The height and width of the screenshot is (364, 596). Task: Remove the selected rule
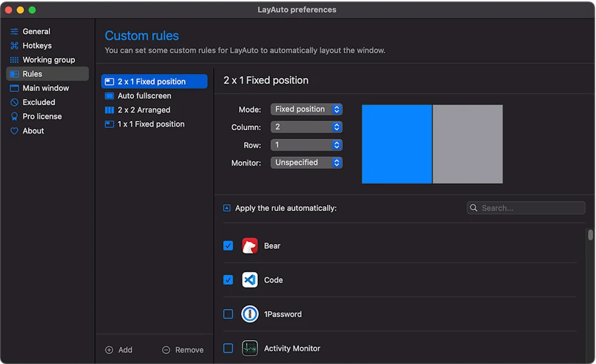click(x=183, y=349)
